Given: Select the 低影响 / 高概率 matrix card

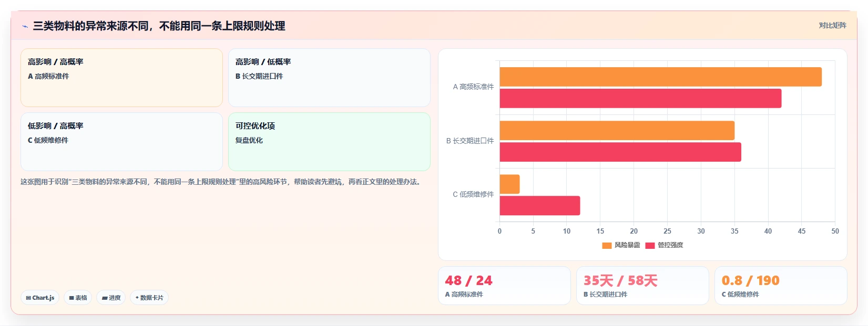Looking at the screenshot, I should (121, 142).
